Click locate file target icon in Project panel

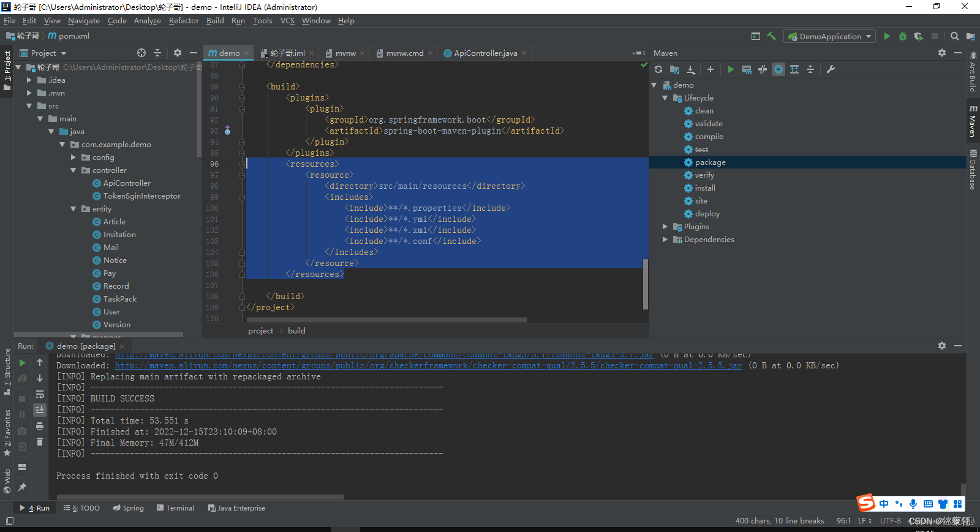pos(141,53)
